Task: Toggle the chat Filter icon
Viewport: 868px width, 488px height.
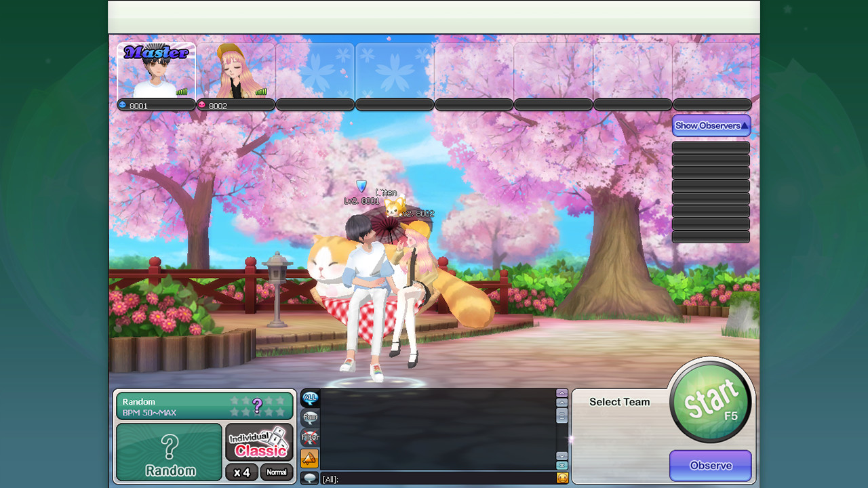Action: [309, 438]
